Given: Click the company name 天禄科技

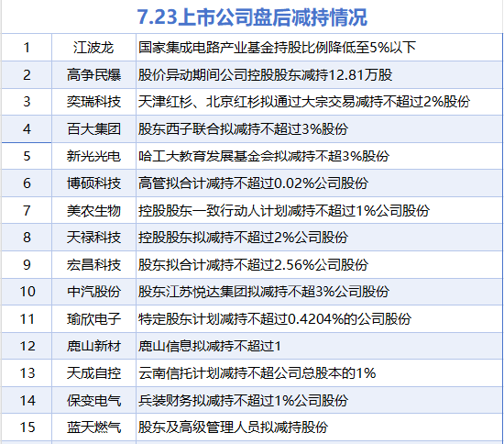Looking at the screenshot, I should pos(93,238).
